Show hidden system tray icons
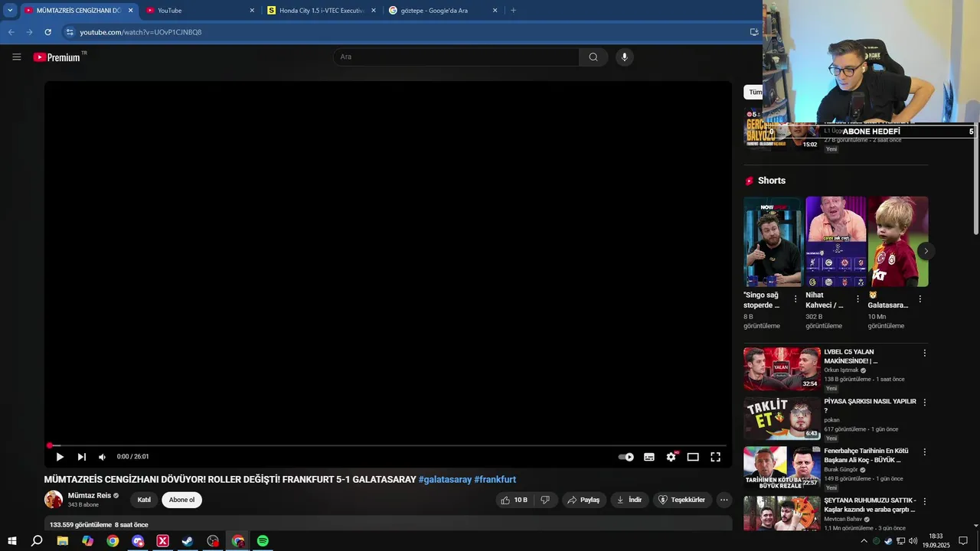Image resolution: width=980 pixels, height=551 pixels. click(x=864, y=541)
